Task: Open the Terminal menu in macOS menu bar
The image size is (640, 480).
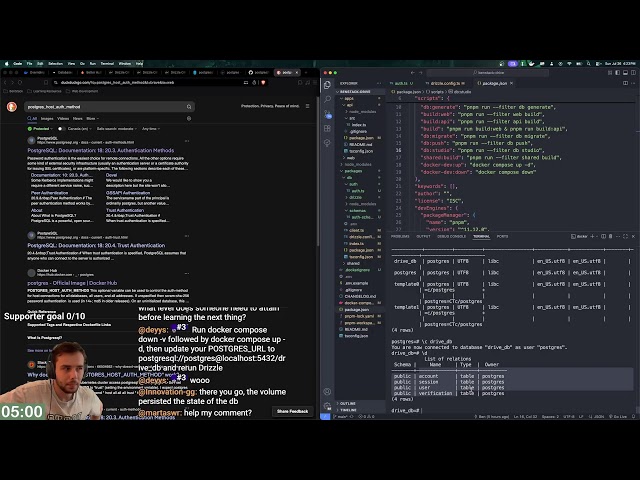Action: pyautogui.click(x=107, y=64)
